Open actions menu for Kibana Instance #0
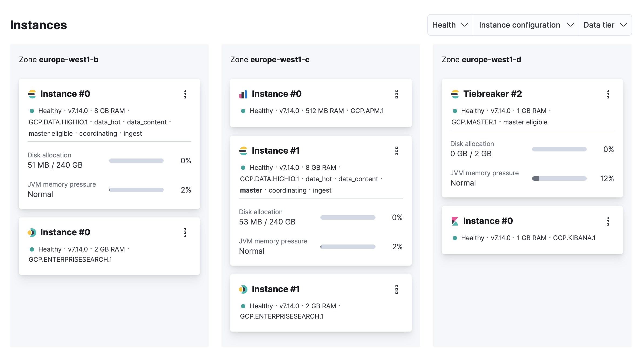Screen dimensions: 644x357 (608, 221)
